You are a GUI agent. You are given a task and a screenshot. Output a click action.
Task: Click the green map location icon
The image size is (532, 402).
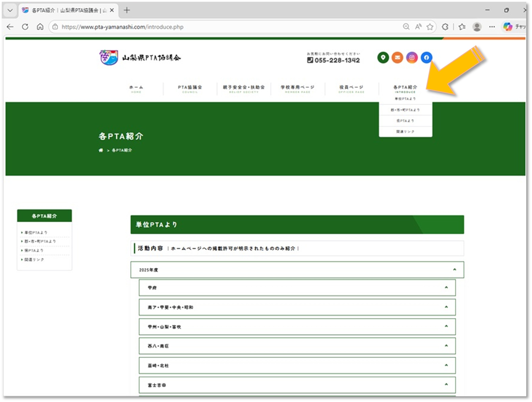[x=383, y=58]
